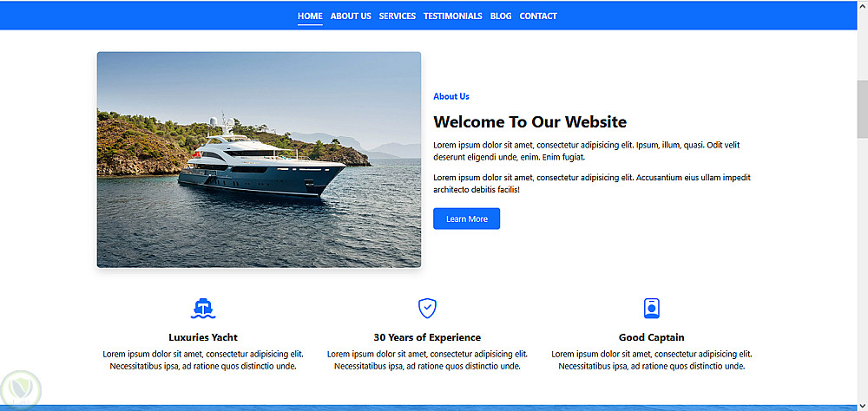Click the yacht photo

point(259,160)
